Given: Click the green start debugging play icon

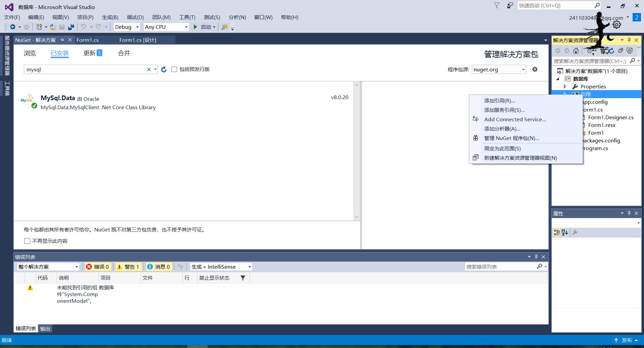Looking at the screenshot, I should coord(195,27).
